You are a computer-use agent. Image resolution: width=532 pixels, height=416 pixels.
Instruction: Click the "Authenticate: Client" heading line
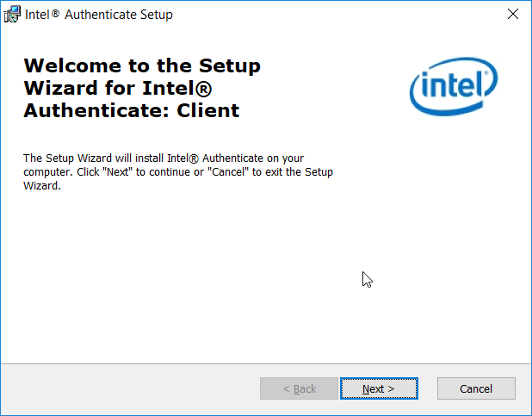tap(132, 110)
